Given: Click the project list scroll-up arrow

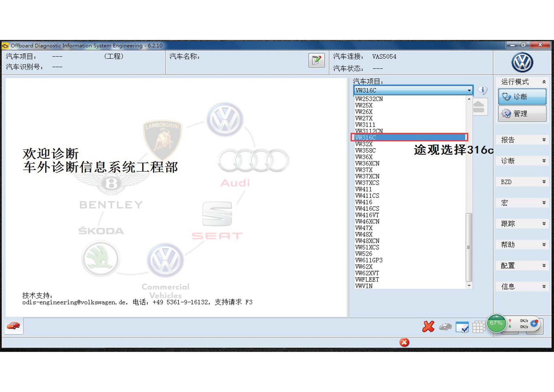Looking at the screenshot, I should [x=469, y=99].
